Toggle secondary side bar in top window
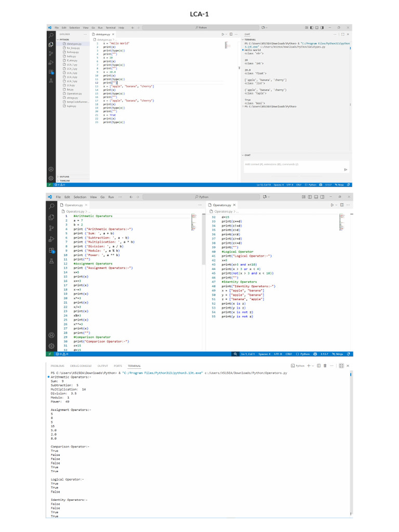Viewport: 399px width, 532px height. [x=322, y=28]
